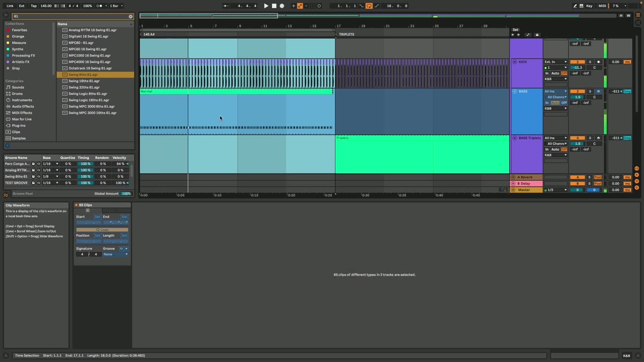Toggle the metronome
This screenshot has height=362, width=644.
(x=100, y=6)
